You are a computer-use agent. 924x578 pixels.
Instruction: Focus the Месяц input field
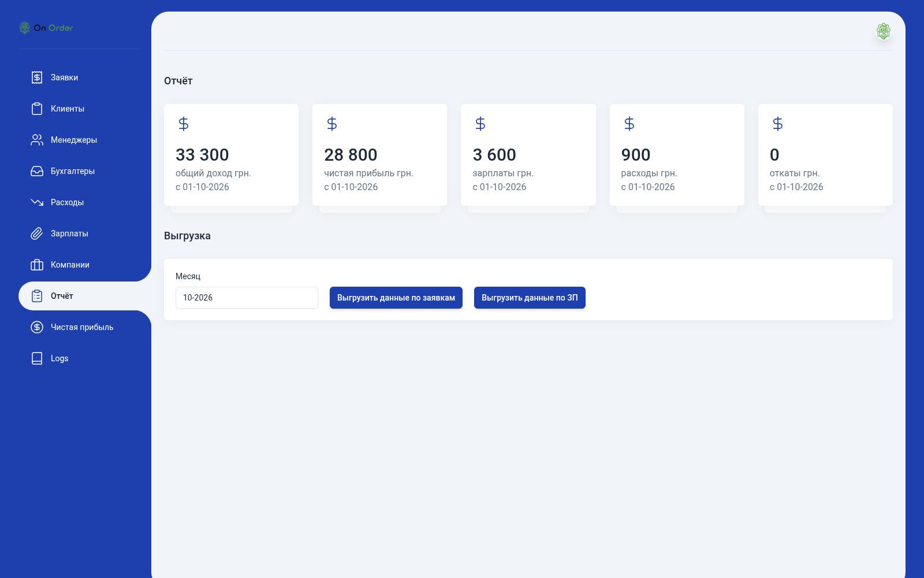click(247, 298)
